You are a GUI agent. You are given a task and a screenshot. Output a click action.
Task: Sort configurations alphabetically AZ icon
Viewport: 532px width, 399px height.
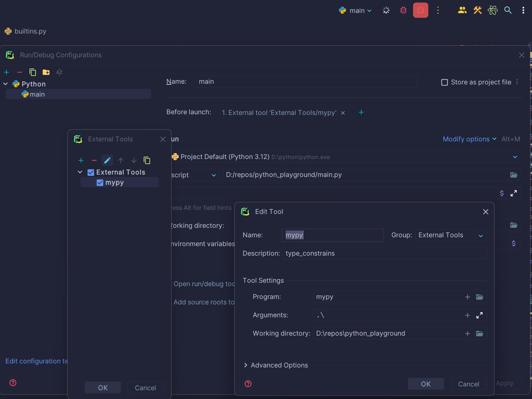pyautogui.click(x=59, y=72)
